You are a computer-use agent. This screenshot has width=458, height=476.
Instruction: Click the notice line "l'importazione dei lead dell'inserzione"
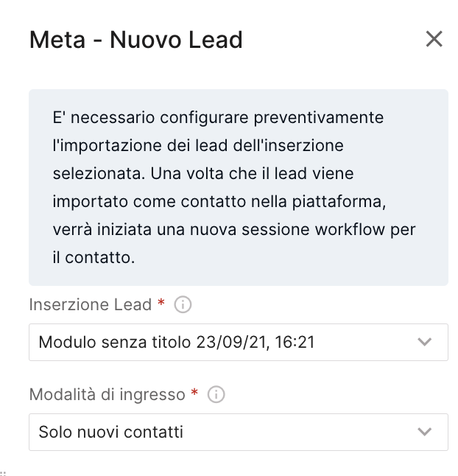(198, 145)
